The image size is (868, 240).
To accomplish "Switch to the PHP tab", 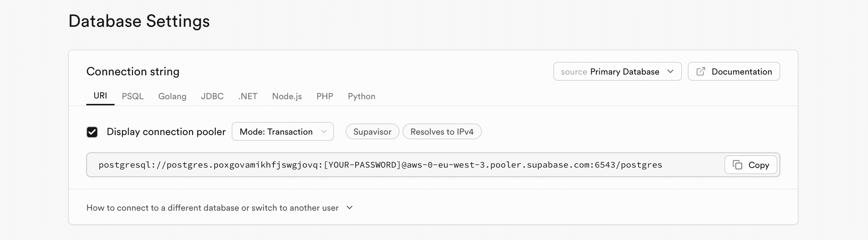I will tap(325, 96).
